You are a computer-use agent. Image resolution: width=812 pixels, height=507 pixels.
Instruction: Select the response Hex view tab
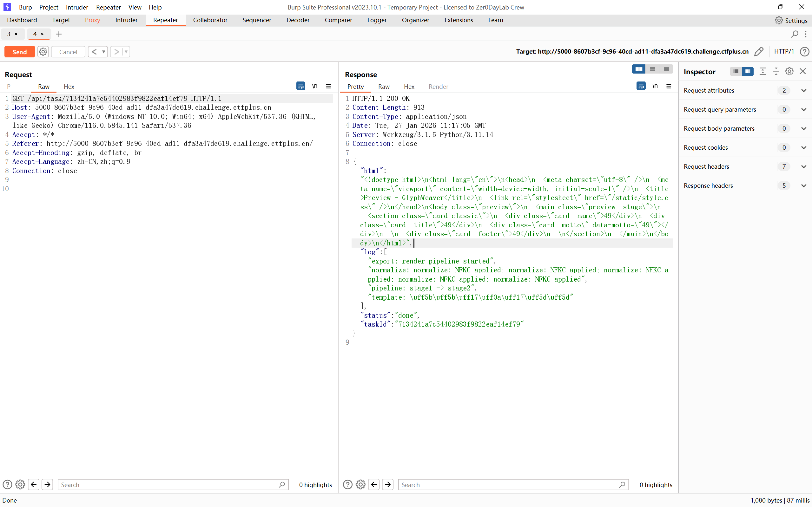pos(409,87)
